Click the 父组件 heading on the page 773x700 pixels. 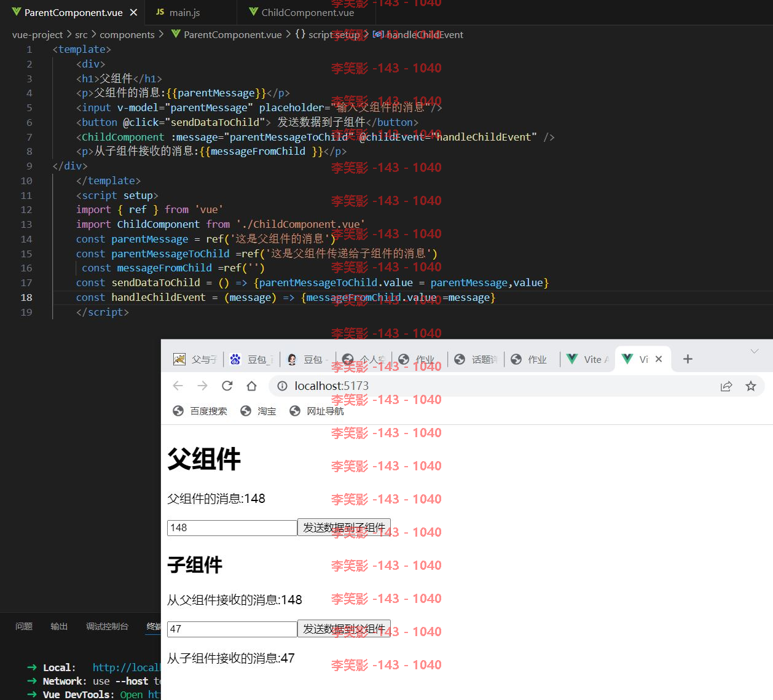tap(204, 459)
